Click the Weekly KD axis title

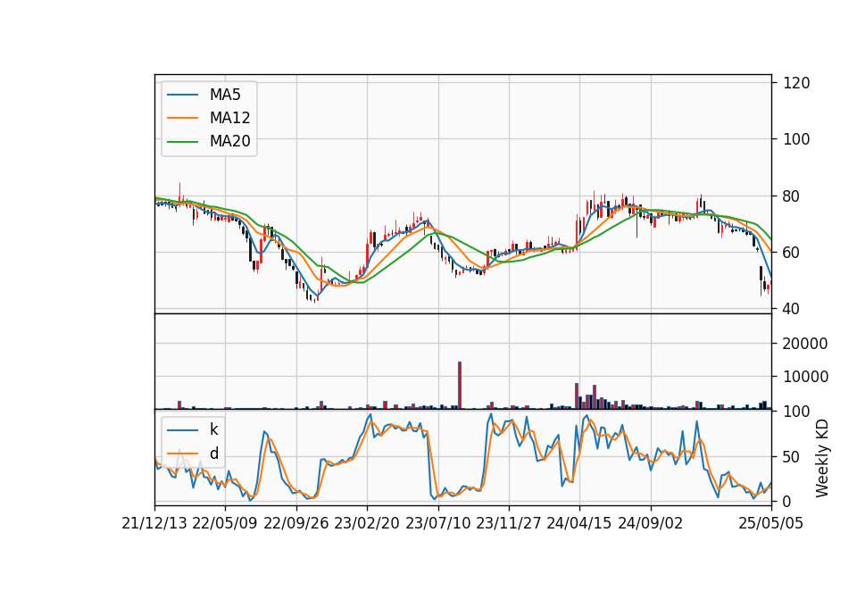[x=822, y=458]
